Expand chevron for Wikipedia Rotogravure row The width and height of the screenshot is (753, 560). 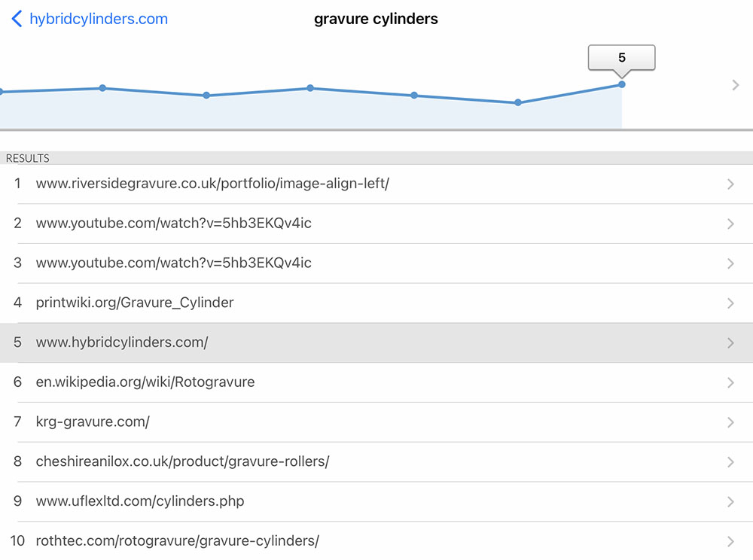click(x=730, y=382)
